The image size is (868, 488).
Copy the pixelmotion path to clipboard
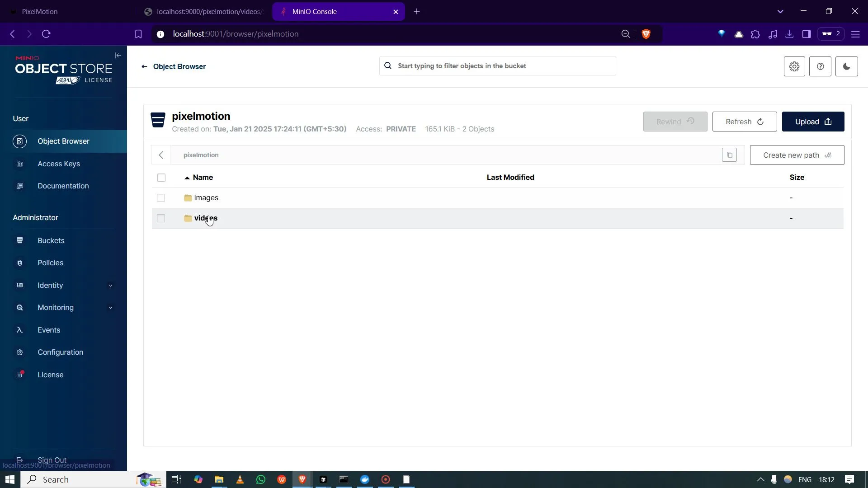coord(729,155)
